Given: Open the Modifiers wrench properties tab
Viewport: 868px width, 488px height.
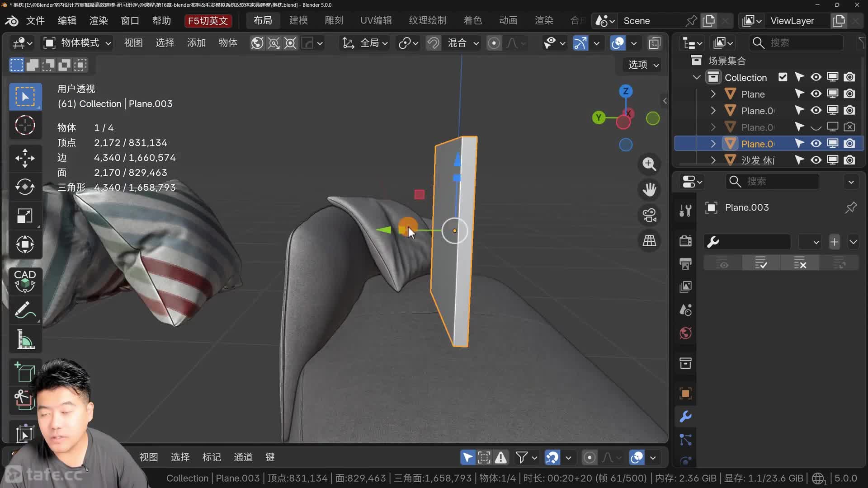Looking at the screenshot, I should click(685, 416).
